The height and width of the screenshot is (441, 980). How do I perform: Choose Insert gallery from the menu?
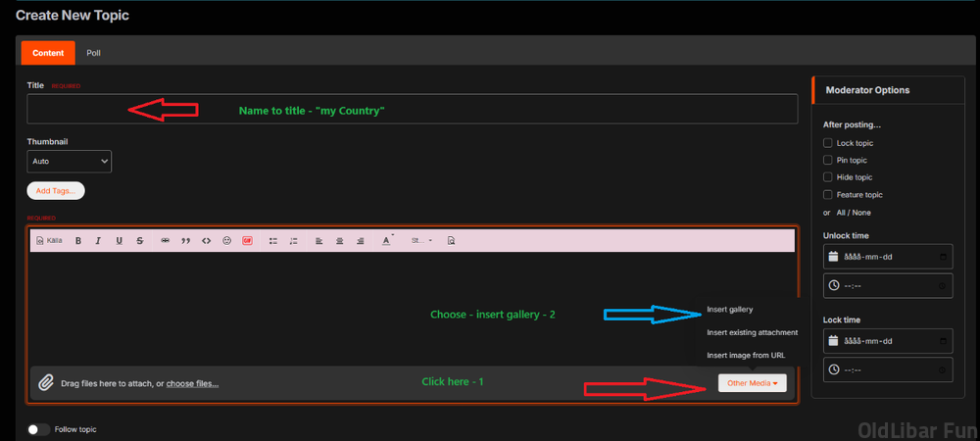(730, 310)
